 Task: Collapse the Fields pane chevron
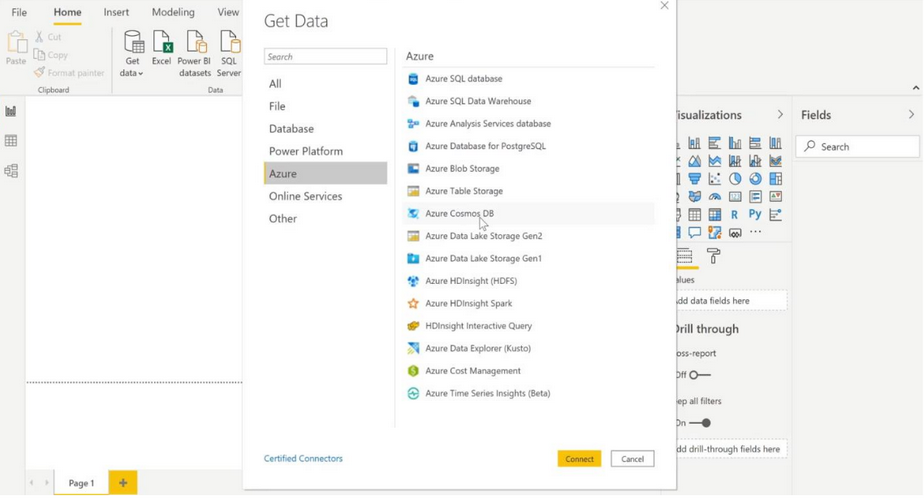[911, 114]
